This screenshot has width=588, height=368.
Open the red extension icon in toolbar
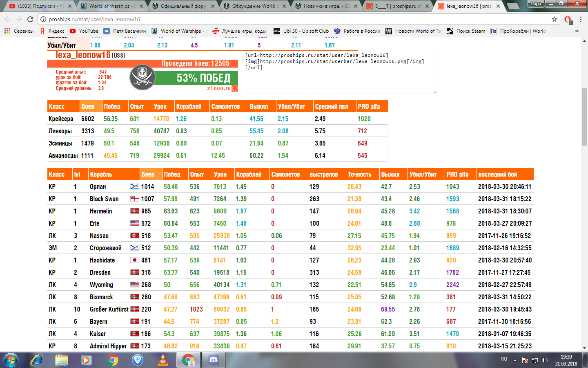[x=568, y=20]
